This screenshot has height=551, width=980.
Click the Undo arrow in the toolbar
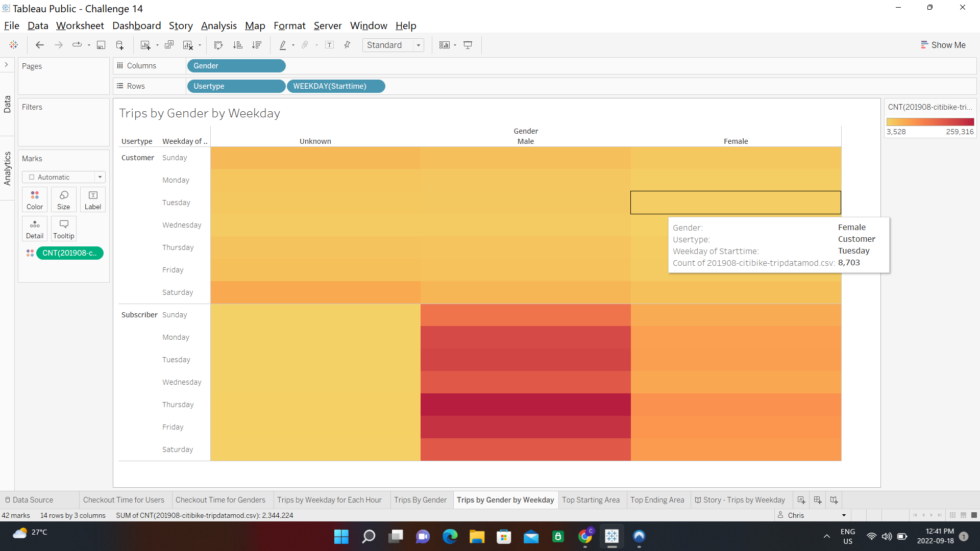[x=40, y=45]
